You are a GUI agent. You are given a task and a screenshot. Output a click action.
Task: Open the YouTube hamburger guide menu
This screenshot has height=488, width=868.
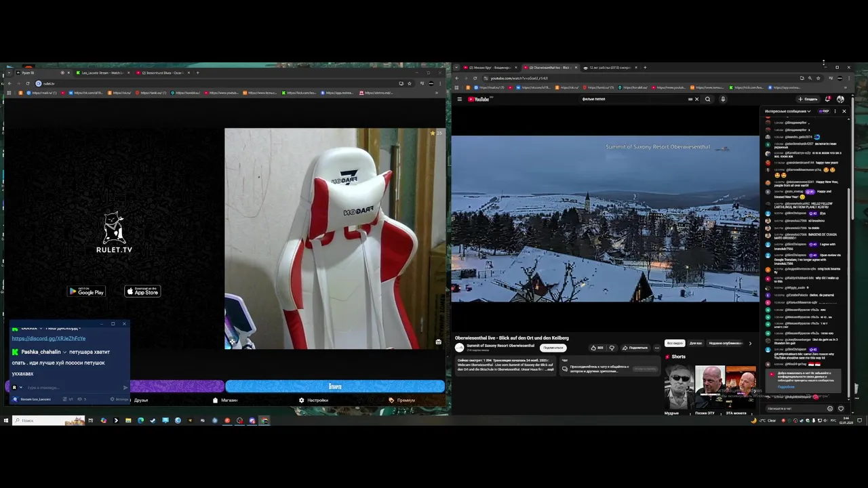click(x=459, y=99)
